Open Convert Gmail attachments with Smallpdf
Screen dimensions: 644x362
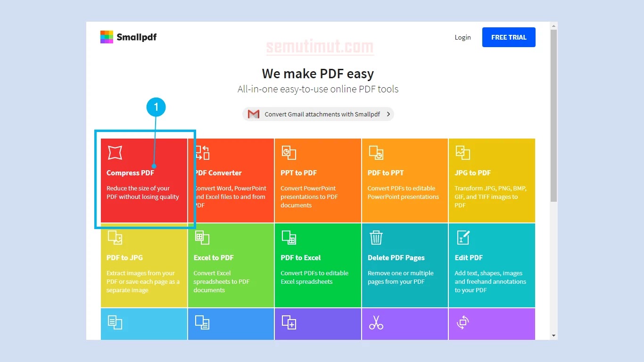tap(318, 114)
